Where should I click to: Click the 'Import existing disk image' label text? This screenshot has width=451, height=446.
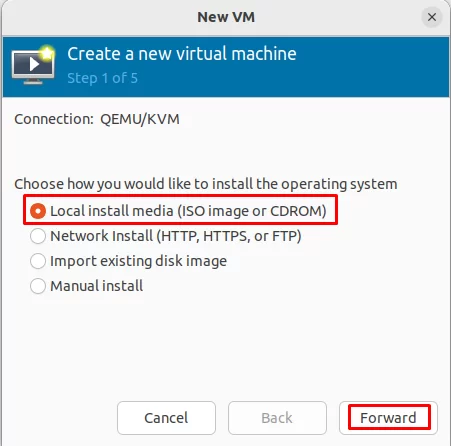pos(138,261)
